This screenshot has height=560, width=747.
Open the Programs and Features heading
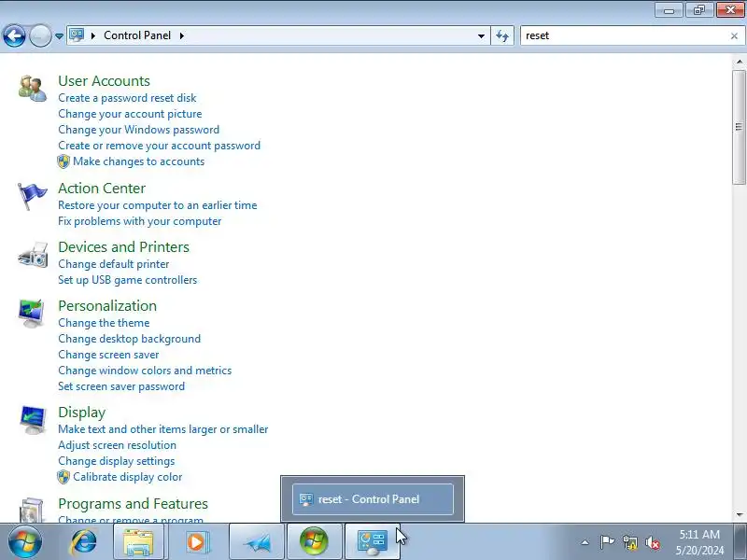pyautogui.click(x=133, y=504)
